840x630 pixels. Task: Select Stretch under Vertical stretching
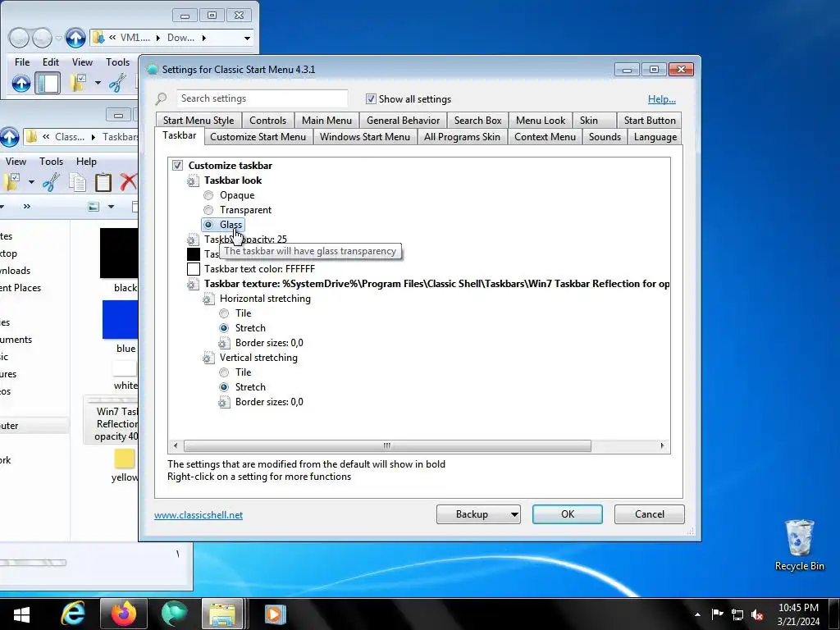point(224,387)
